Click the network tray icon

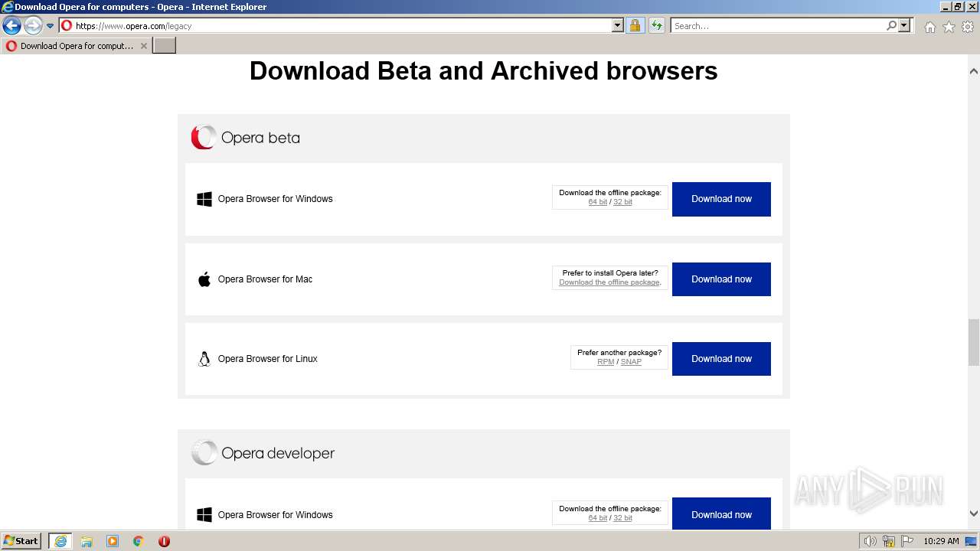click(889, 541)
